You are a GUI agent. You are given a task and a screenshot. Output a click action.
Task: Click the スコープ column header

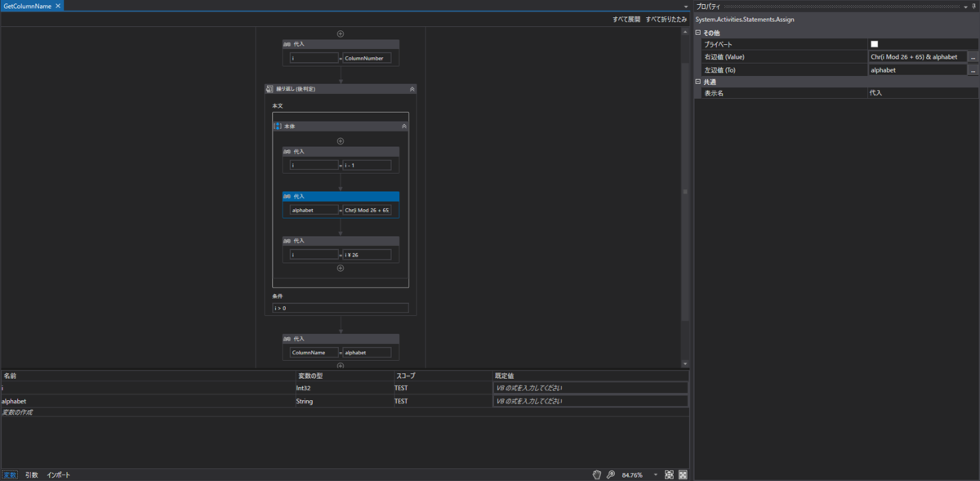pos(442,376)
